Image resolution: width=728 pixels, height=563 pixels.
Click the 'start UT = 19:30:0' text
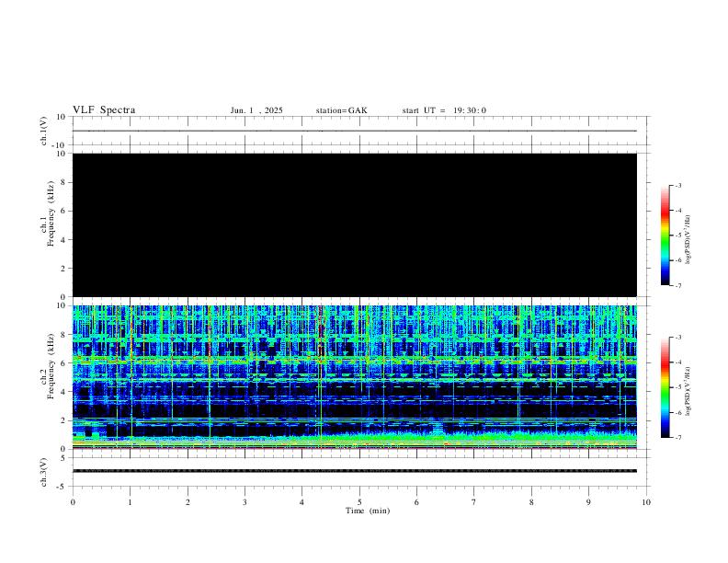444,110
